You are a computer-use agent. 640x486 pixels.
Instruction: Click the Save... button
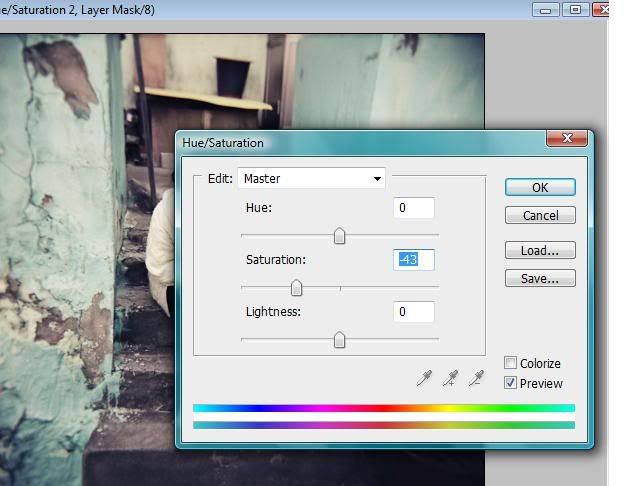(x=540, y=278)
